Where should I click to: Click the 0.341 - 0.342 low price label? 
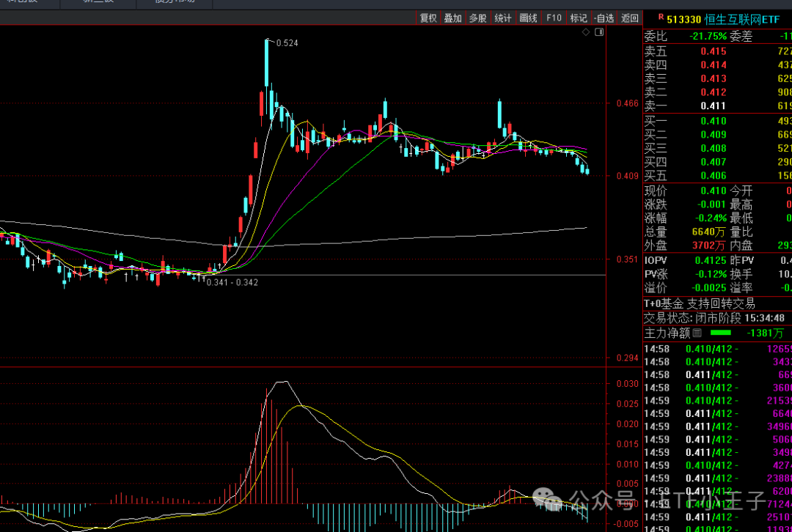point(233,282)
